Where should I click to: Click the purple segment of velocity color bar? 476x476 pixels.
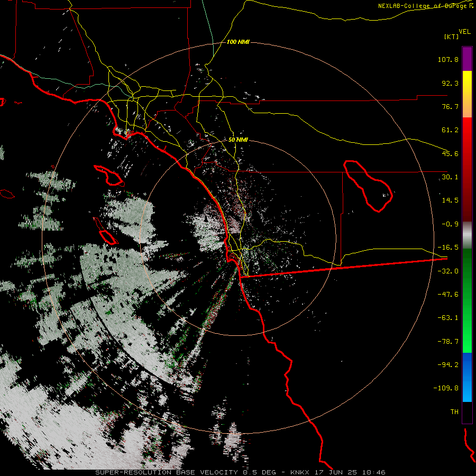467,59
